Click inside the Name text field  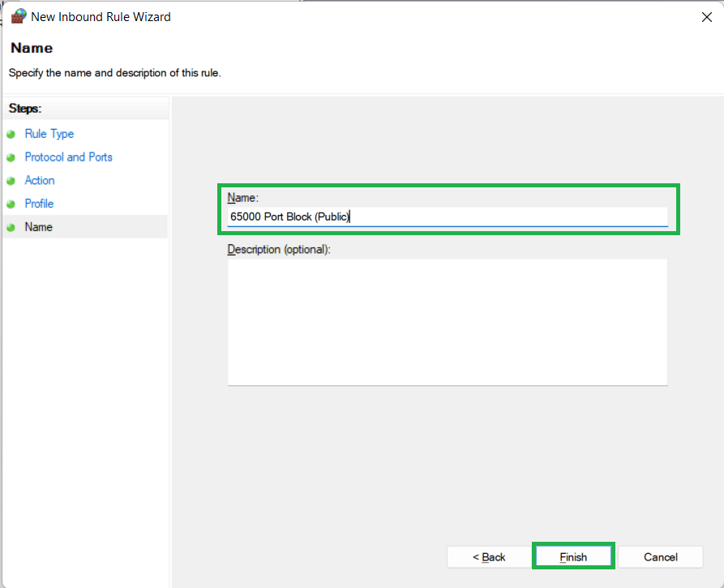[448, 217]
